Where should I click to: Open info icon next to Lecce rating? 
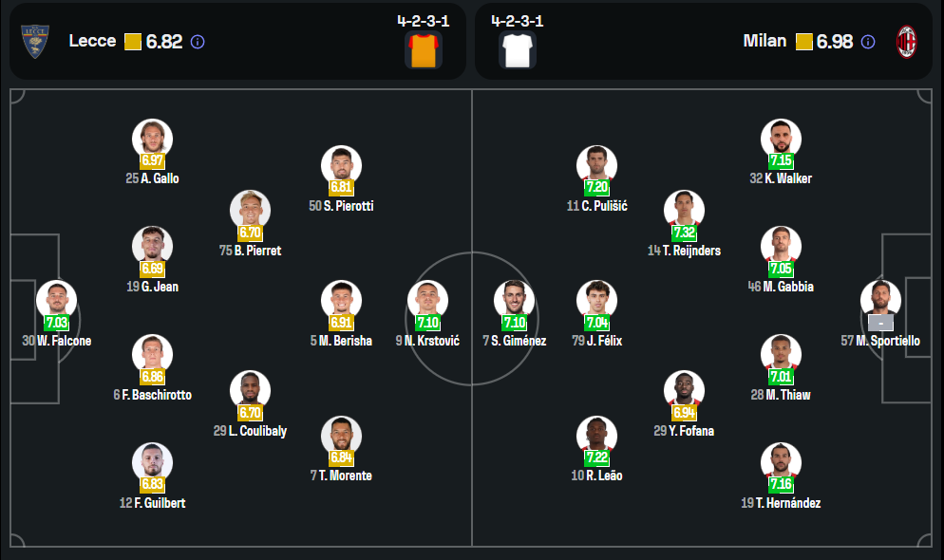pyautogui.click(x=198, y=42)
